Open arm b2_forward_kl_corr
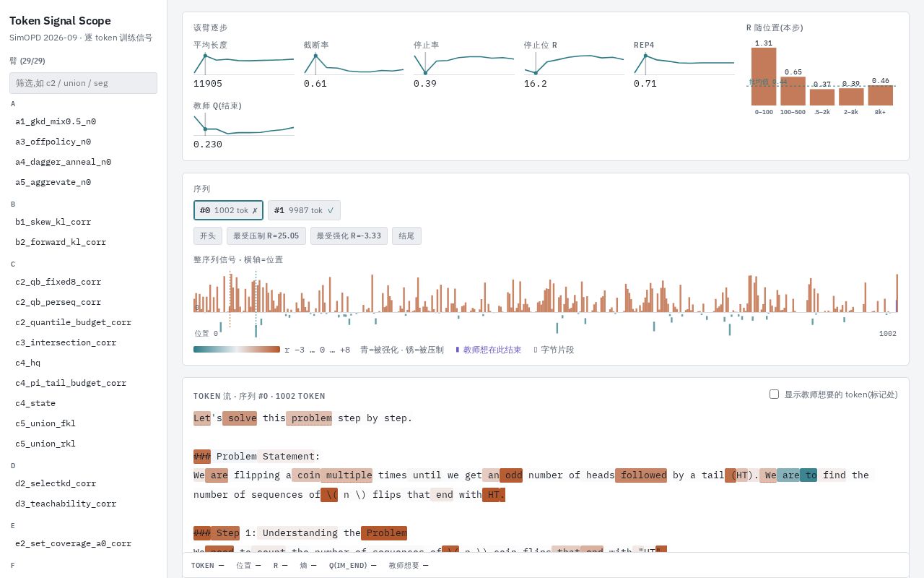Viewport: 924px width, 578px height. (x=83, y=242)
